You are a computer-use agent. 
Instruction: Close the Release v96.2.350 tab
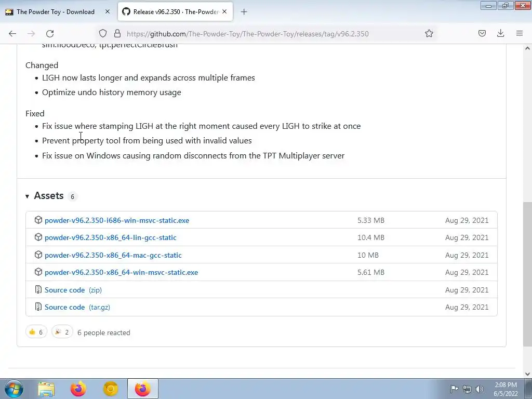tap(224, 11)
